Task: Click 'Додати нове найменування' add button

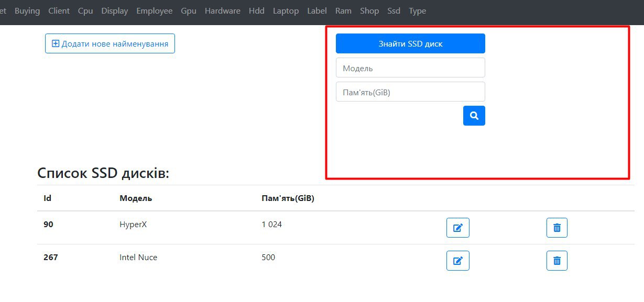Action: coord(110,43)
